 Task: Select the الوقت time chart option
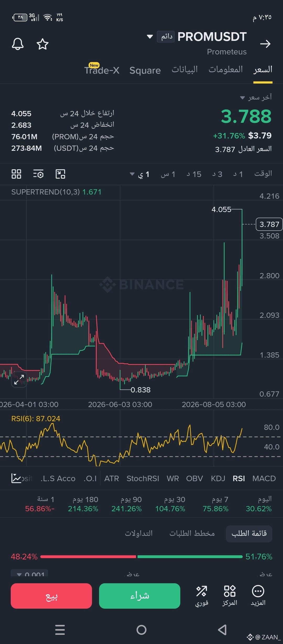263,174
